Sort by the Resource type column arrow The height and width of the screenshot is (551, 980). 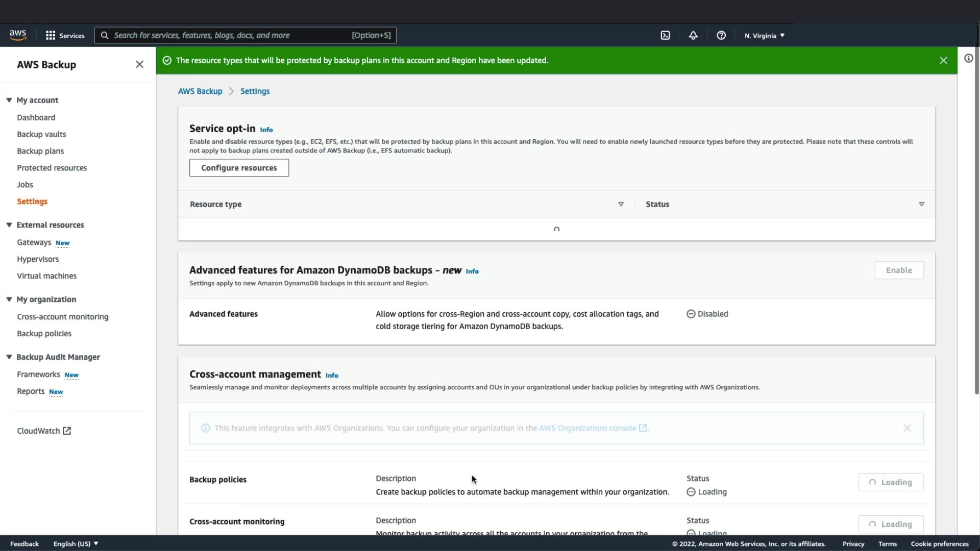coord(621,204)
